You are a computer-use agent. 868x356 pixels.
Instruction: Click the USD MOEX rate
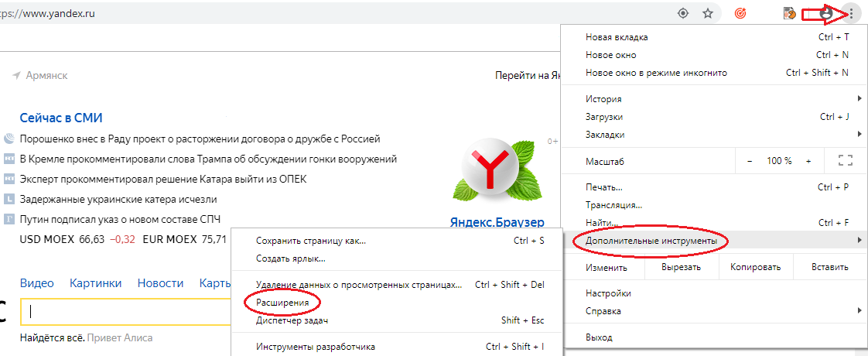coord(77,240)
